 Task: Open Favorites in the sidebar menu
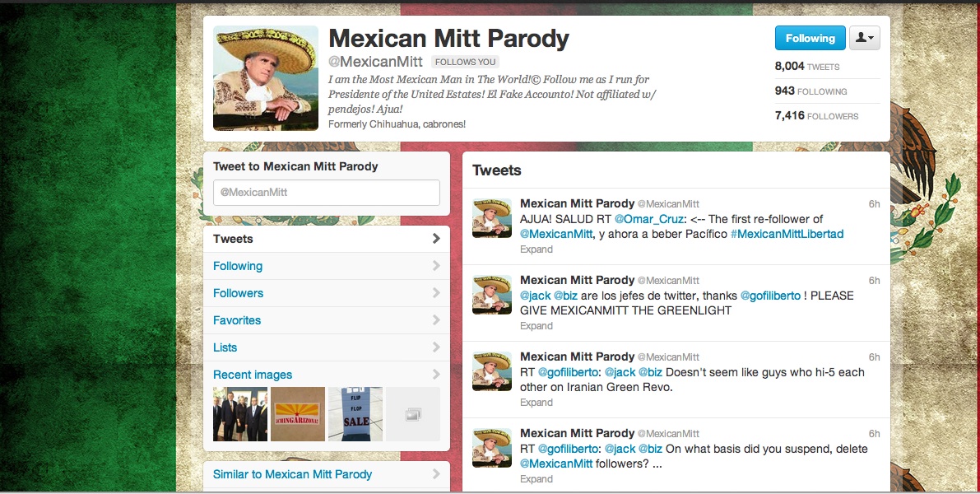click(x=326, y=320)
